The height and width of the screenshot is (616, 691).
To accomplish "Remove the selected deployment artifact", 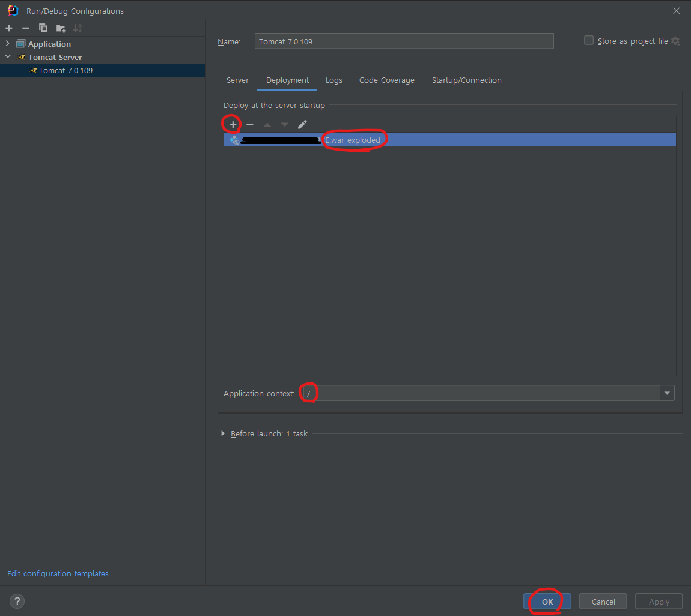I will (x=250, y=125).
